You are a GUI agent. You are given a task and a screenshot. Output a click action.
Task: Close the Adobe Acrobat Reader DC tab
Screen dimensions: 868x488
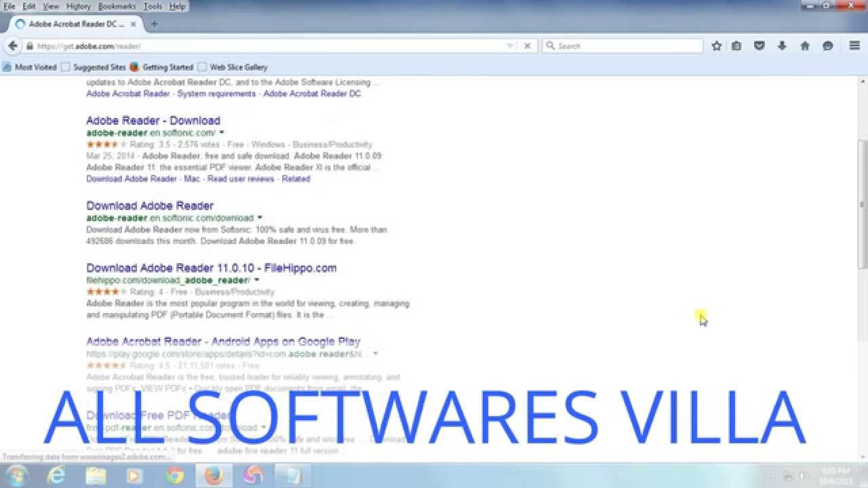point(134,24)
